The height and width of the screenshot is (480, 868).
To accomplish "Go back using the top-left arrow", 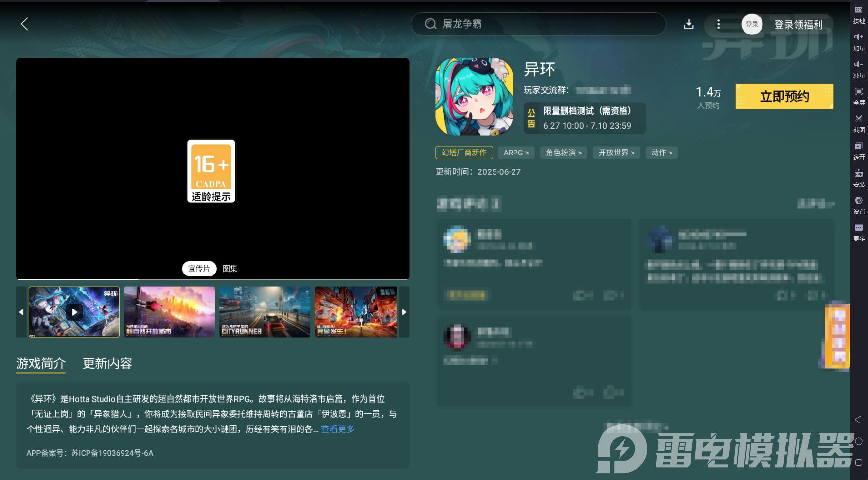I will [24, 24].
